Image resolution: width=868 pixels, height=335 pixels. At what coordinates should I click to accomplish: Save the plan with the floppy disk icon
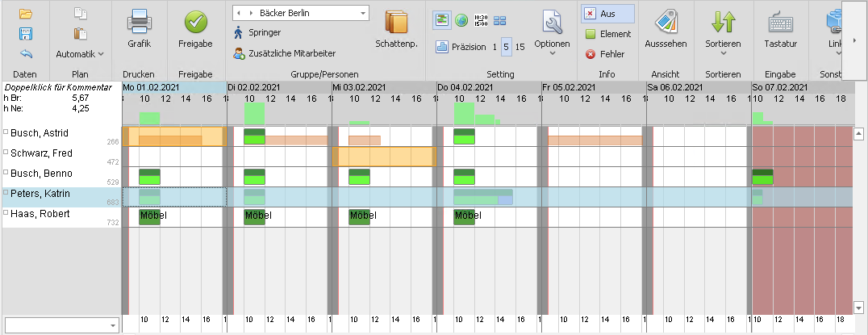(x=25, y=34)
